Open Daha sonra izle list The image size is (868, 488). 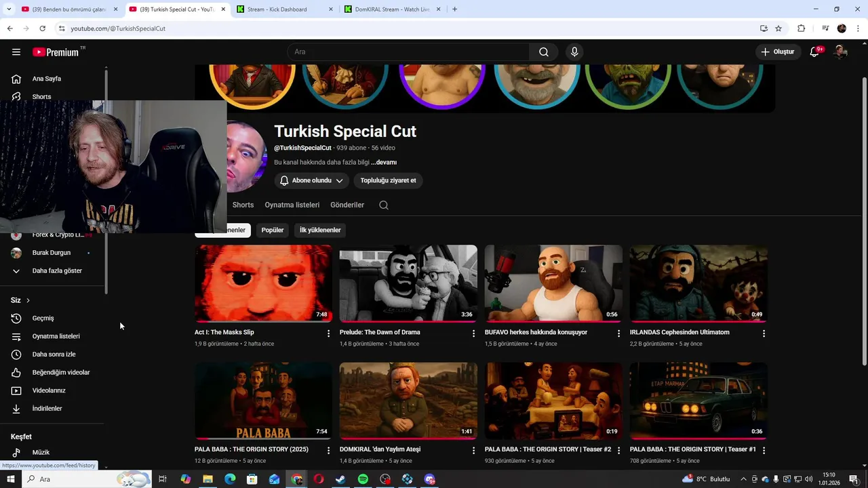click(x=54, y=354)
